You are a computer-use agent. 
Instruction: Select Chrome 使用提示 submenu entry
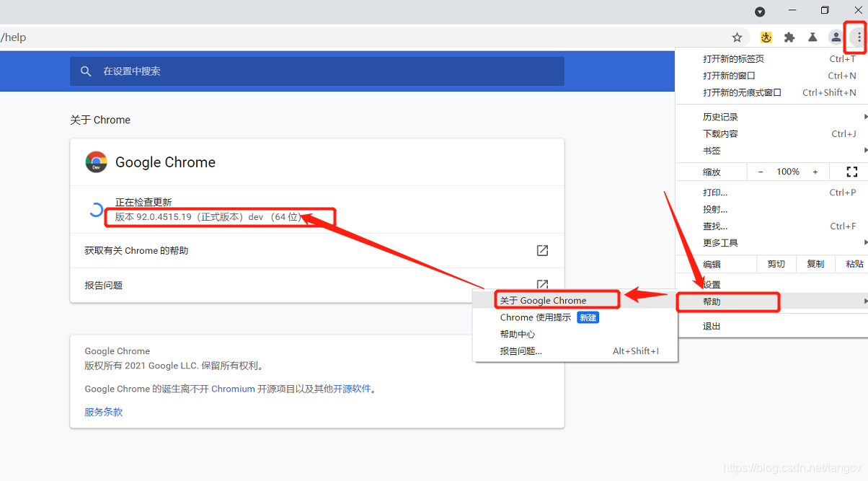575,317
